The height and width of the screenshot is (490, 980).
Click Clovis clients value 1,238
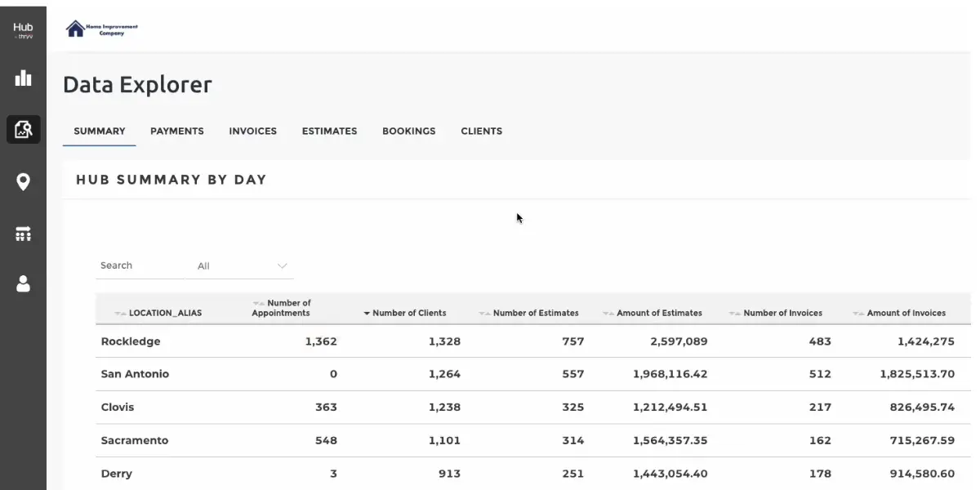(444, 408)
